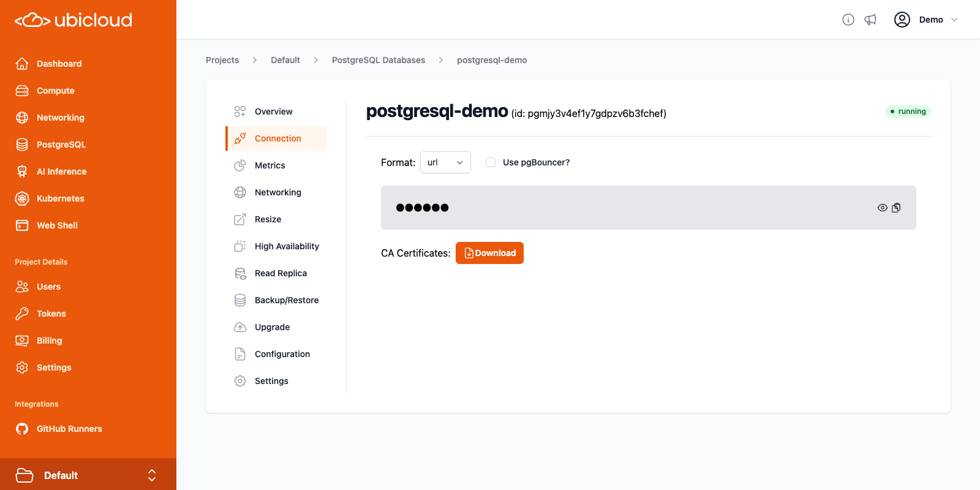
Task: Enable the Use pgBouncer checkbox
Action: (x=491, y=162)
